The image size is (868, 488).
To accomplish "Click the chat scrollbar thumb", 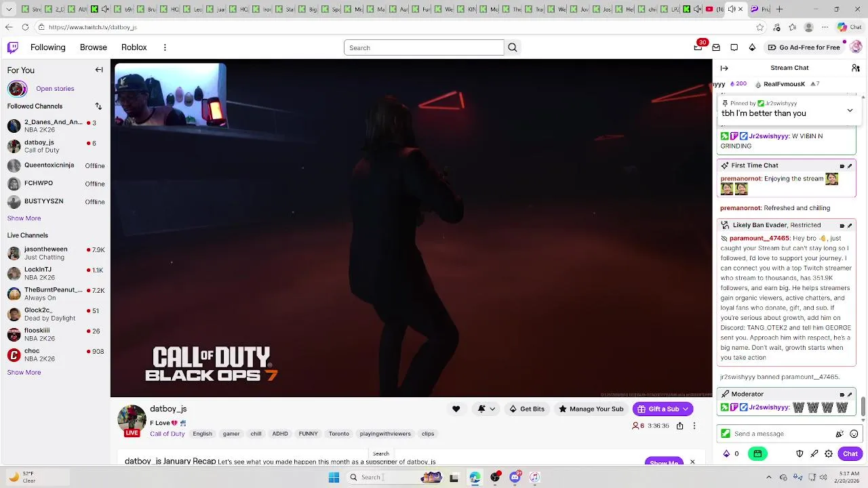I will pyautogui.click(x=863, y=408).
